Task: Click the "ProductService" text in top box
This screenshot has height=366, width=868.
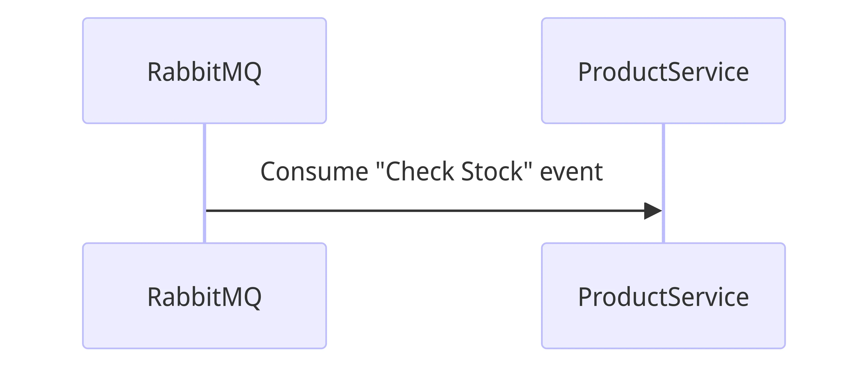Action: pos(663,72)
